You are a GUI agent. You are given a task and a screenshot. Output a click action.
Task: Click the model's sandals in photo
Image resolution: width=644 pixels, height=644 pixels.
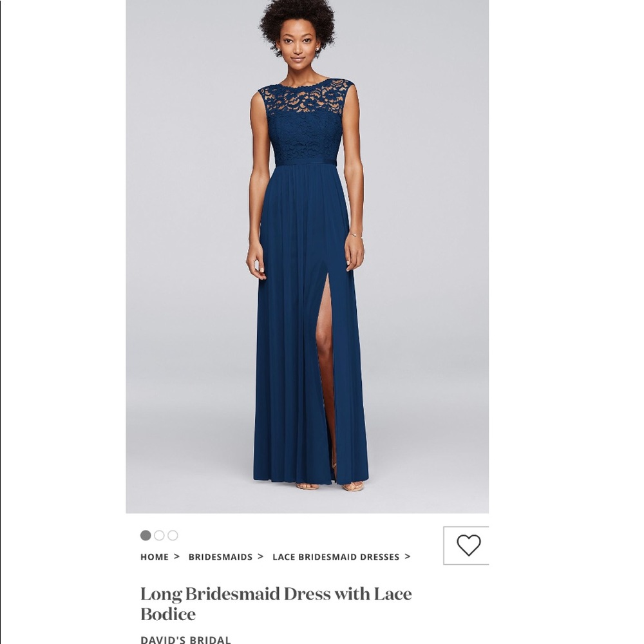click(330, 486)
